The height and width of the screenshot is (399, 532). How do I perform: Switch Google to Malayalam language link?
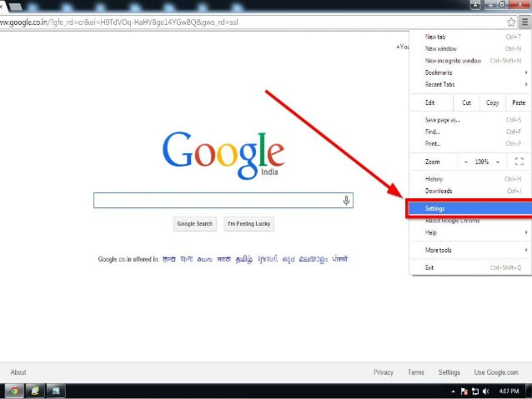(x=314, y=259)
